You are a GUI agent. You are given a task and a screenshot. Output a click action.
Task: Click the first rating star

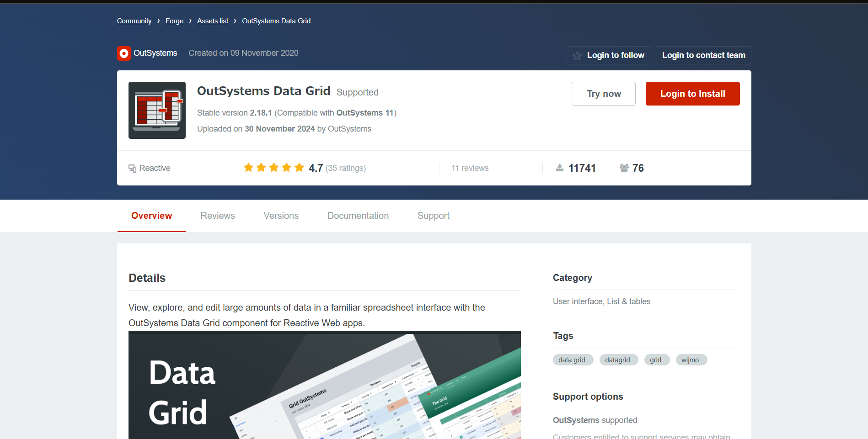248,167
